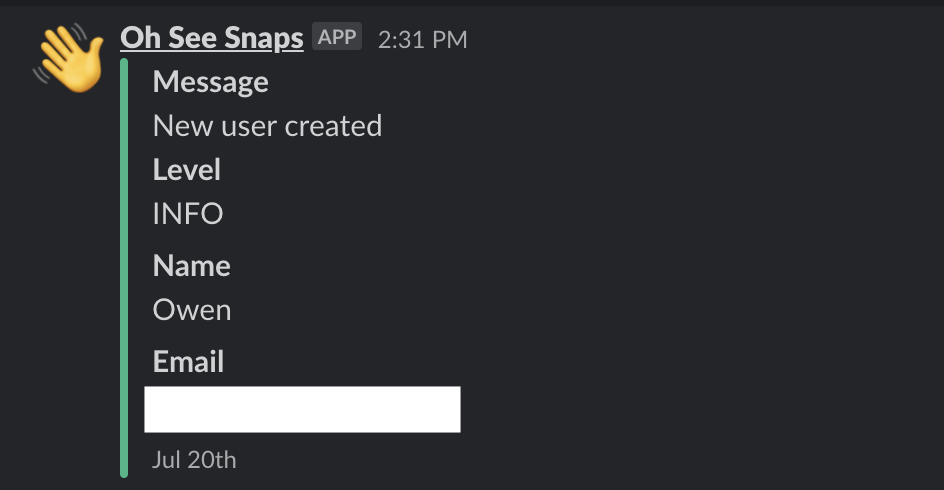Select the INFO level value
The height and width of the screenshot is (490, 944).
(187, 214)
